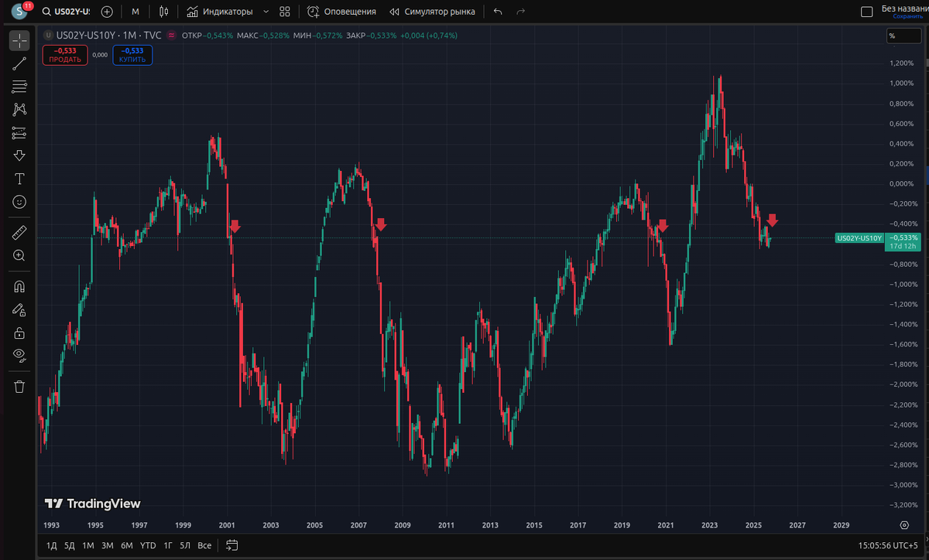Select the YTD date range
The image size is (929, 560).
[148, 545]
